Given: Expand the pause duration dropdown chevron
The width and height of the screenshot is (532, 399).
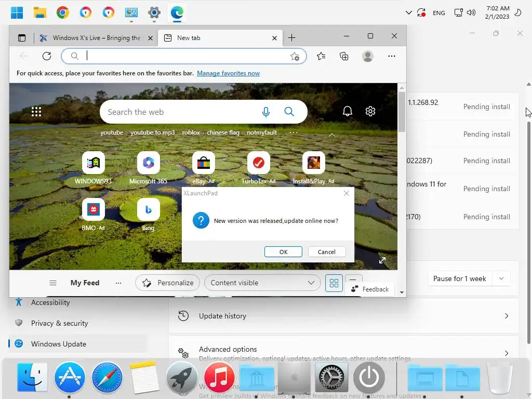Looking at the screenshot, I should tap(501, 278).
